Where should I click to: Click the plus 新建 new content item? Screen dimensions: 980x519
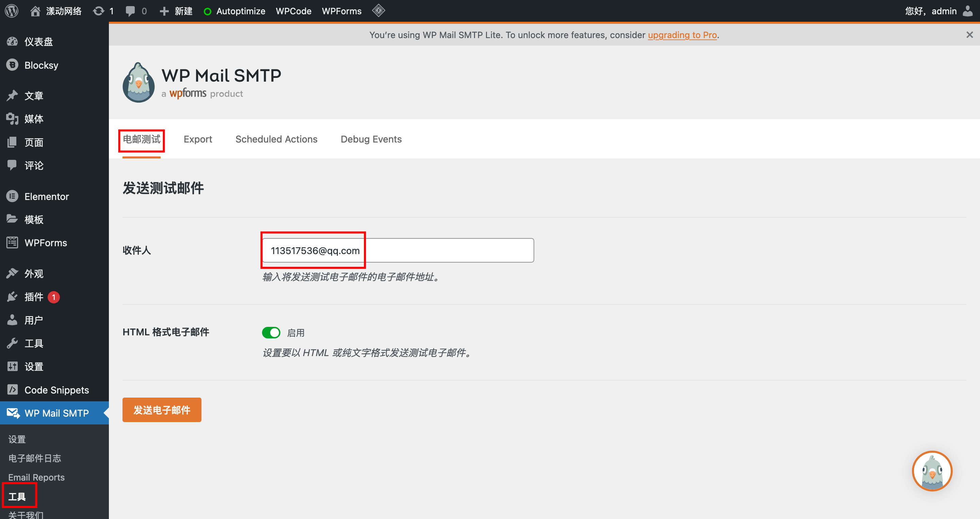tap(176, 11)
